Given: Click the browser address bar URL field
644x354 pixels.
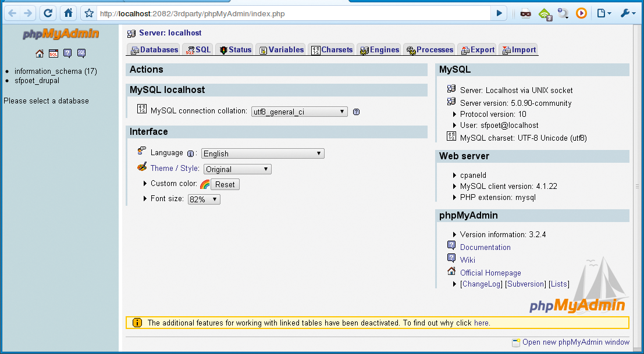Looking at the screenshot, I should click(294, 13).
